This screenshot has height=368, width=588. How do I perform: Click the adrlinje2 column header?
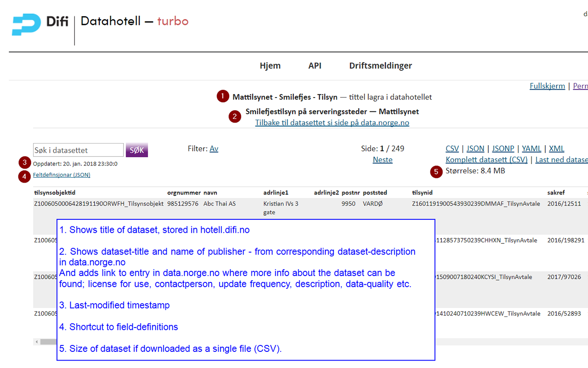coord(327,193)
